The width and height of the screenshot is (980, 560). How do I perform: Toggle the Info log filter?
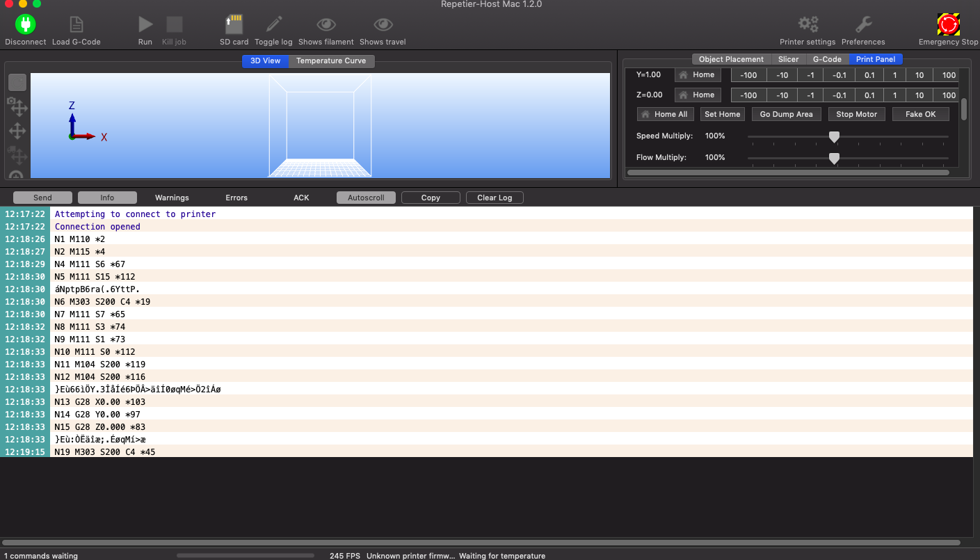[x=107, y=198]
